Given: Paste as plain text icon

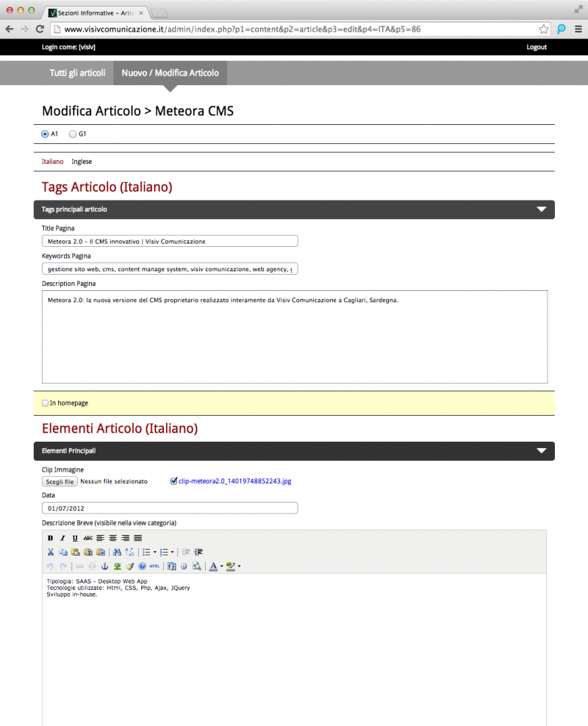Looking at the screenshot, I should (x=88, y=552).
